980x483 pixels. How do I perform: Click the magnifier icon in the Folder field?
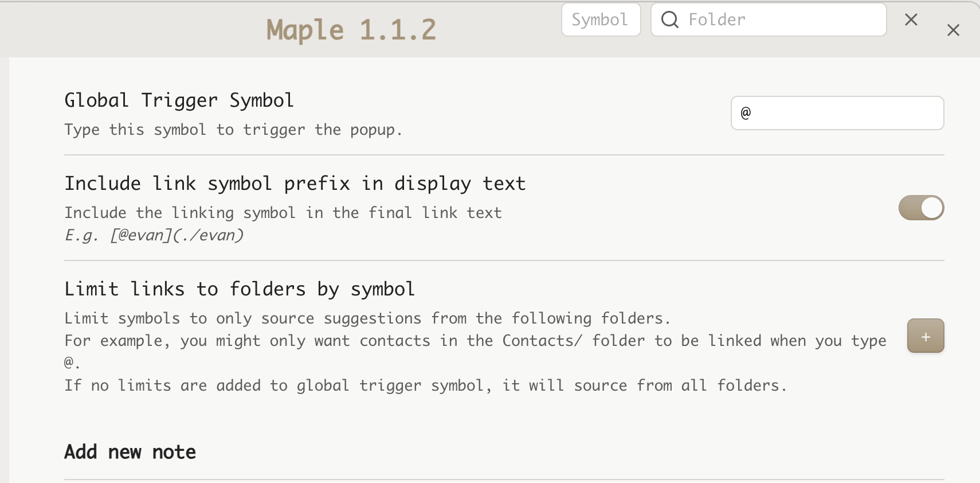pos(670,20)
